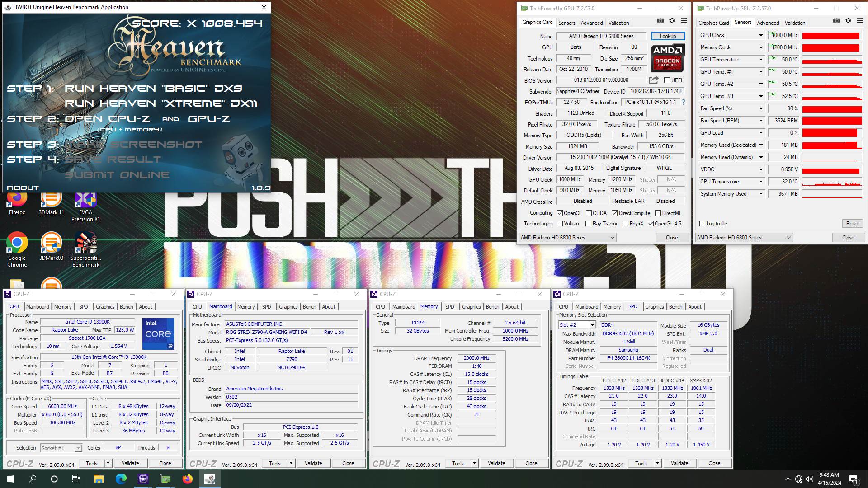The height and width of the screenshot is (488, 868).
Task: Click the GPU-Z taskbar icon
Action: pyautogui.click(x=165, y=479)
